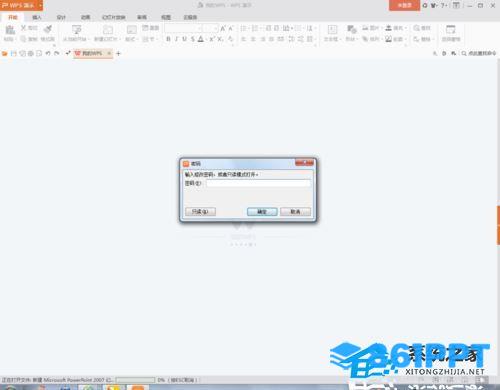Click Cancel button in password dialog
500x390 pixels.
(x=295, y=212)
